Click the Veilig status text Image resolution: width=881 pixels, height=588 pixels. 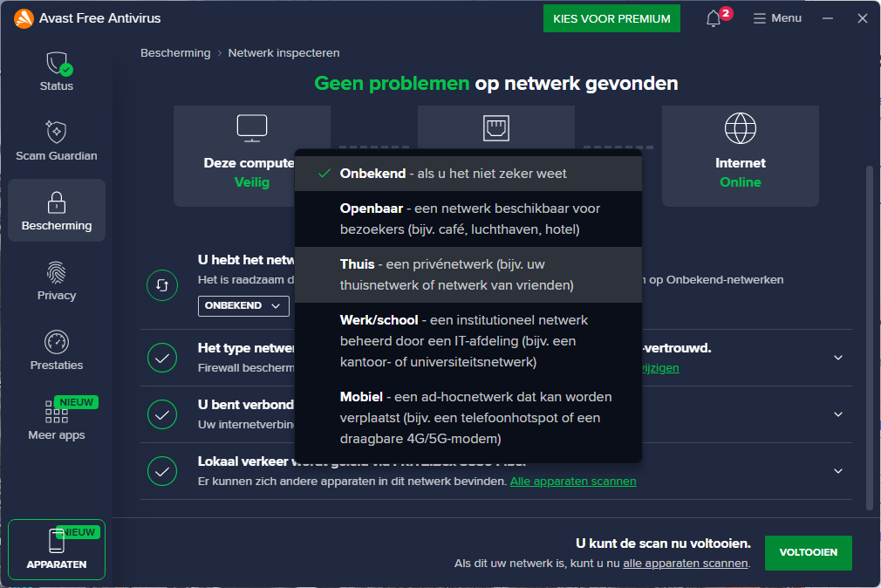point(252,182)
